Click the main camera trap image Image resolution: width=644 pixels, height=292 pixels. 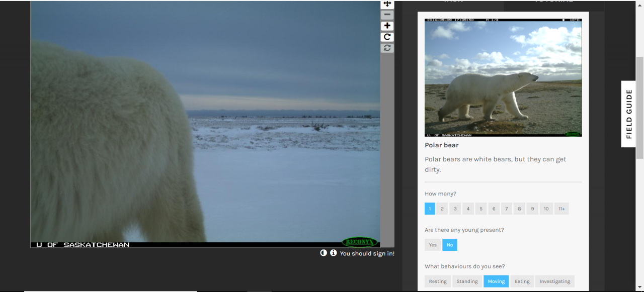coord(205,124)
